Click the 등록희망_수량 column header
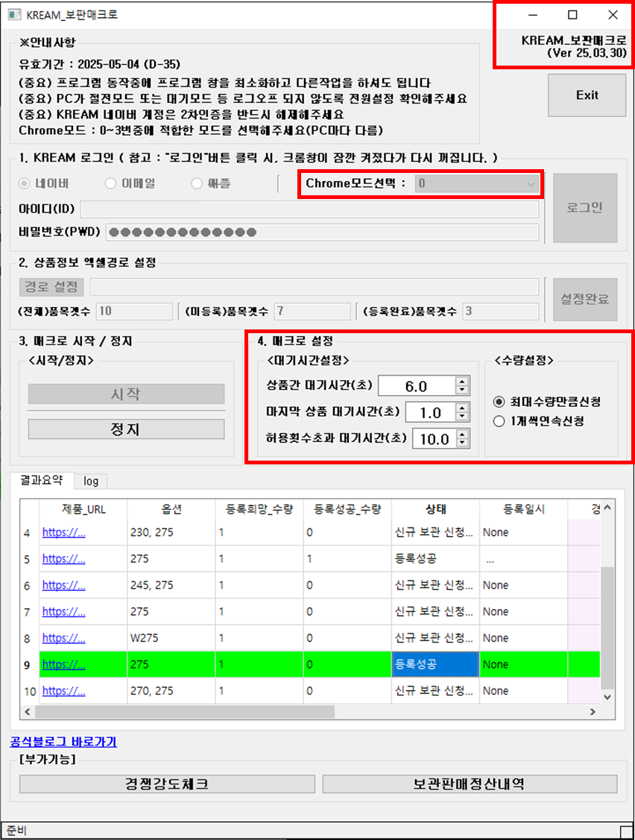 point(259,510)
